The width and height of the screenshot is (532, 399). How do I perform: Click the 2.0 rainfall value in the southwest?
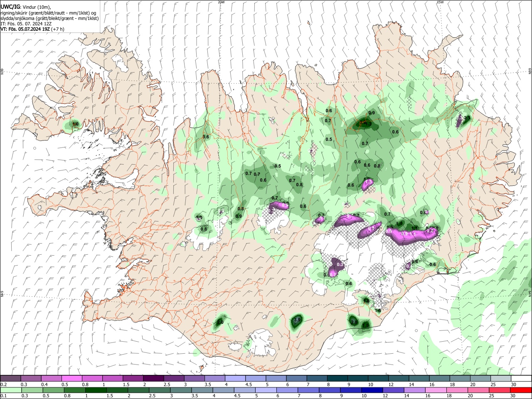pyautogui.click(x=220, y=322)
